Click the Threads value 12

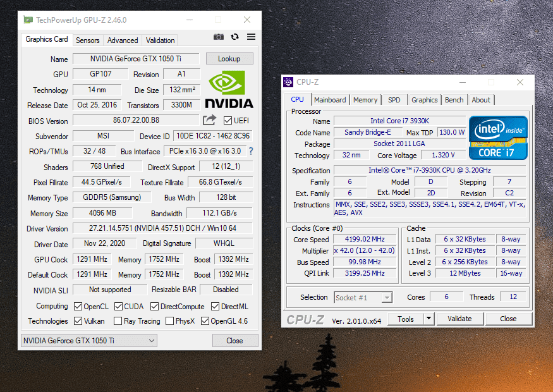tap(513, 297)
